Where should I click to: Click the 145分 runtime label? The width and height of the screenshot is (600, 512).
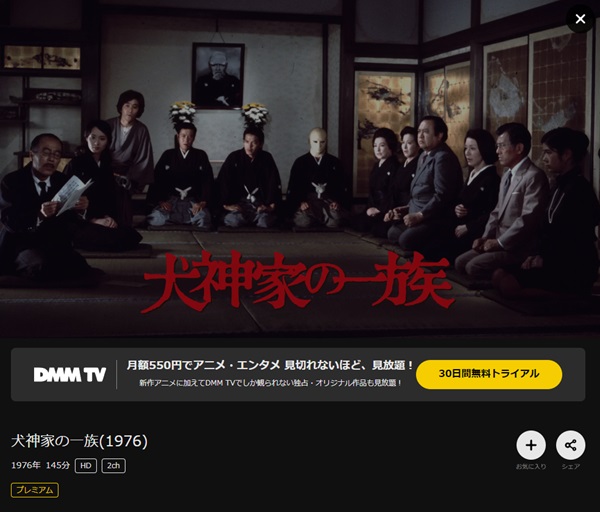(58, 466)
